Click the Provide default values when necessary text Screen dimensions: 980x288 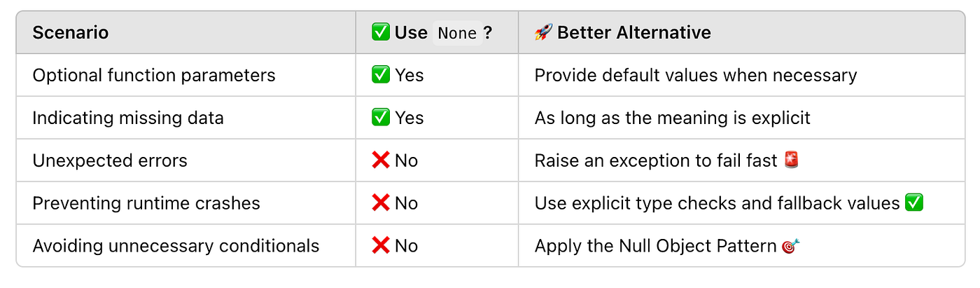pyautogui.click(x=696, y=76)
